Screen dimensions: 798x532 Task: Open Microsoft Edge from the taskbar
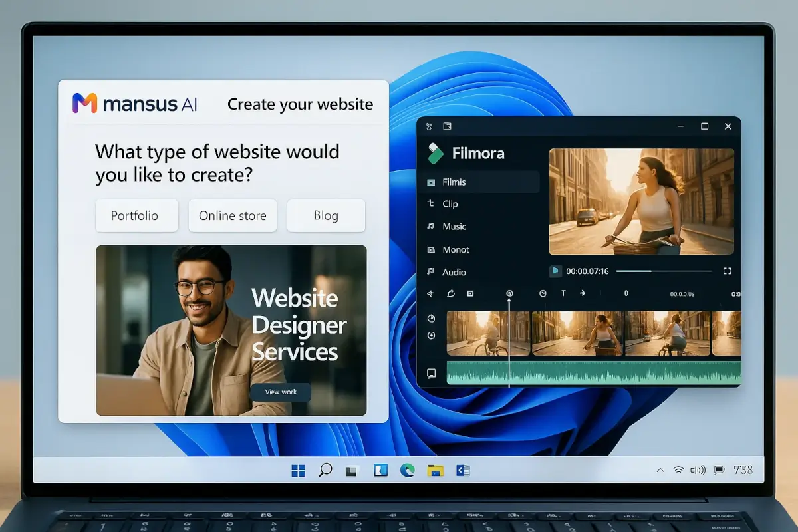click(x=408, y=471)
